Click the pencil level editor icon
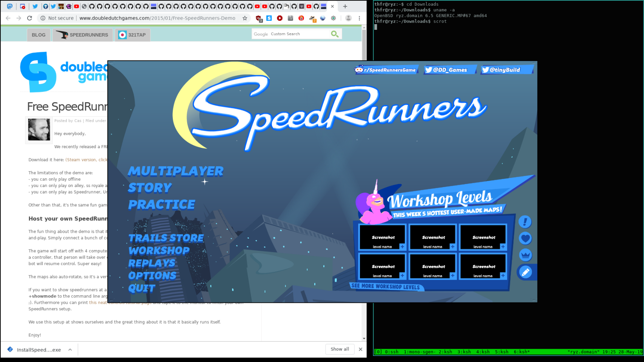This screenshot has width=644, height=362. click(x=525, y=272)
